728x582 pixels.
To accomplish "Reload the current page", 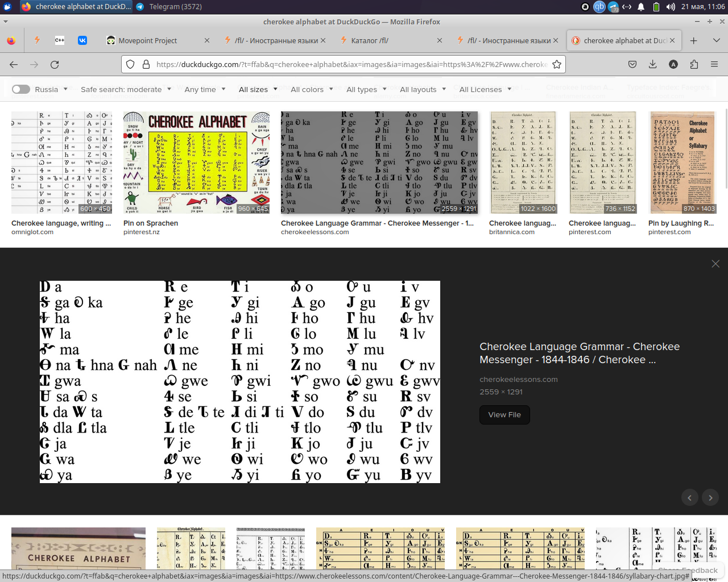I will click(55, 64).
